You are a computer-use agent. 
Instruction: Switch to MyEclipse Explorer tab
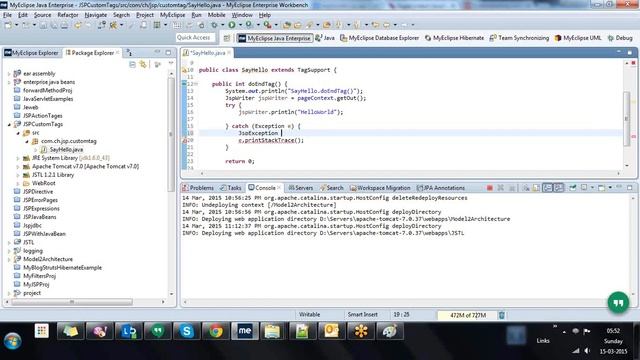point(32,53)
